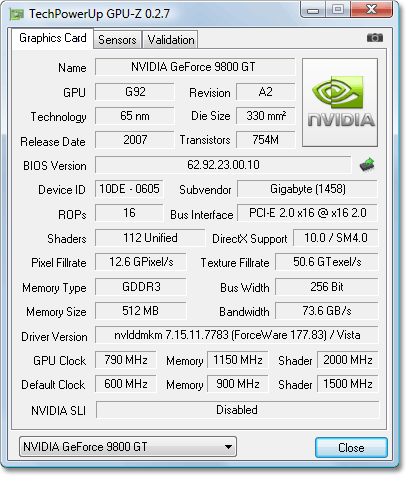Click the 'Pixel Fillrate' label
Screen dimensions: 410x478
[59, 263]
